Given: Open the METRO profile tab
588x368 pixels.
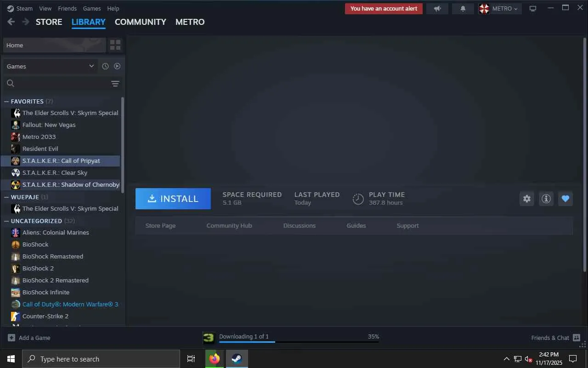Looking at the screenshot, I should pyautogui.click(x=190, y=22).
